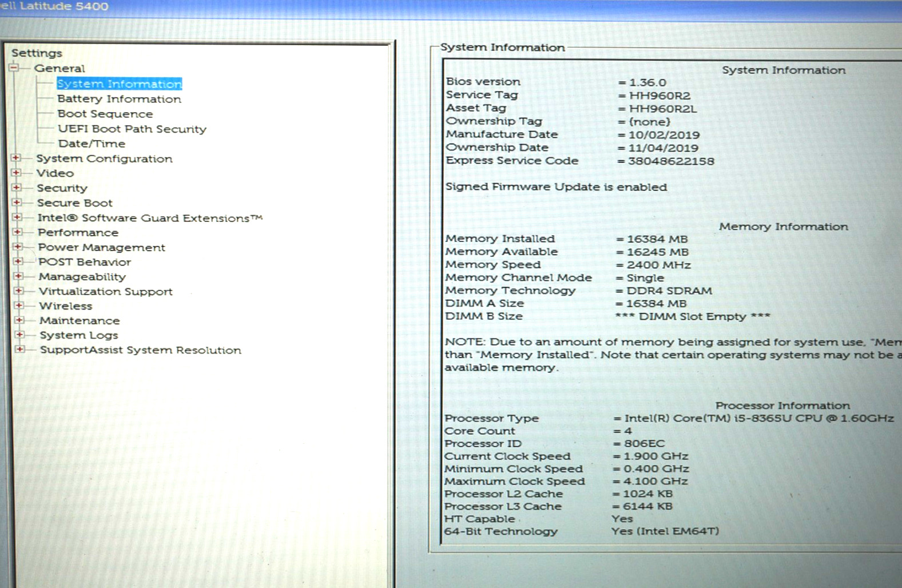Click SupportAssist System Resolution label
902x588 pixels.
pos(141,350)
